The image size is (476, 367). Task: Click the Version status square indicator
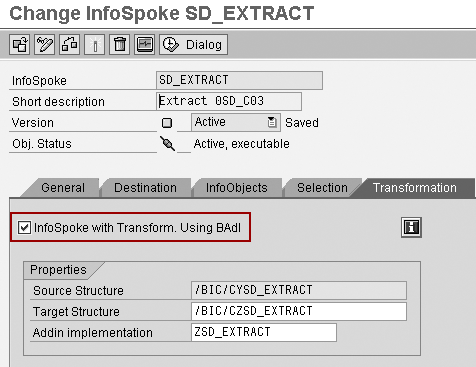167,123
